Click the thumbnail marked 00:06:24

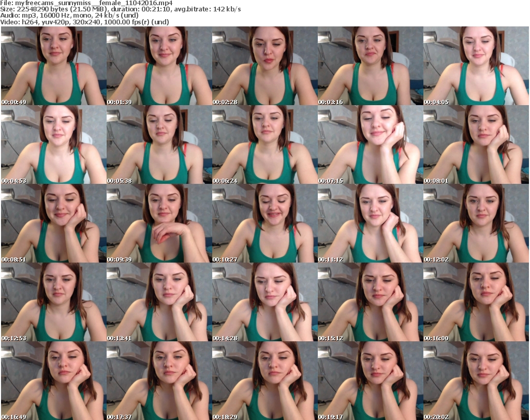tap(264, 145)
